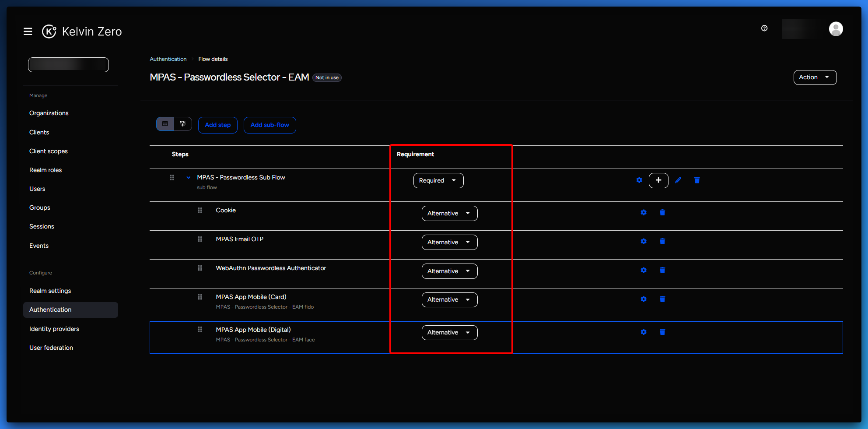
Task: Click the WebAuthn Passwordless Authenticator step name
Action: click(271, 268)
